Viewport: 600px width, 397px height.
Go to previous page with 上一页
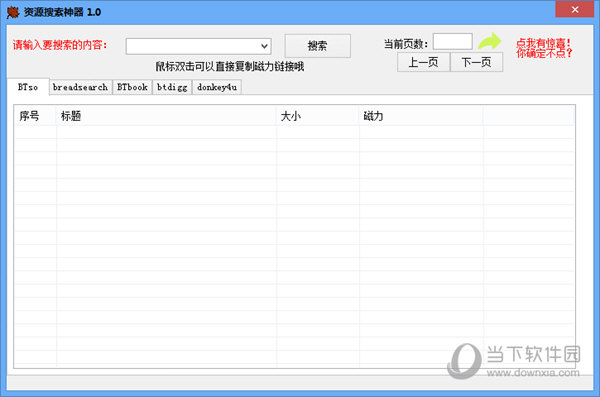pos(423,62)
